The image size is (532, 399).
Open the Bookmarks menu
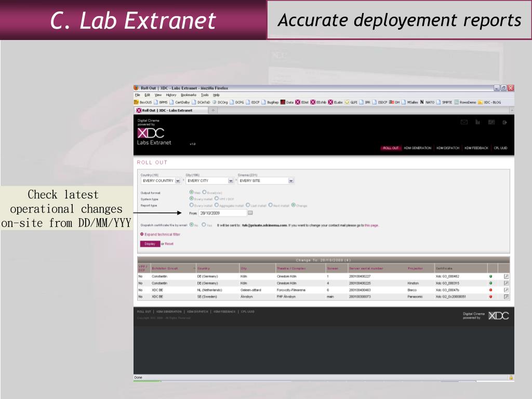click(x=189, y=95)
